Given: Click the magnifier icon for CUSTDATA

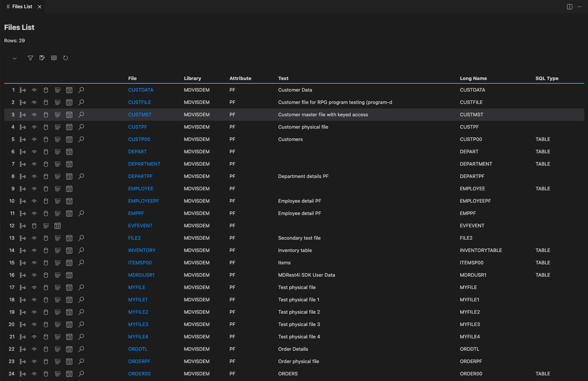Looking at the screenshot, I should coord(81,90).
